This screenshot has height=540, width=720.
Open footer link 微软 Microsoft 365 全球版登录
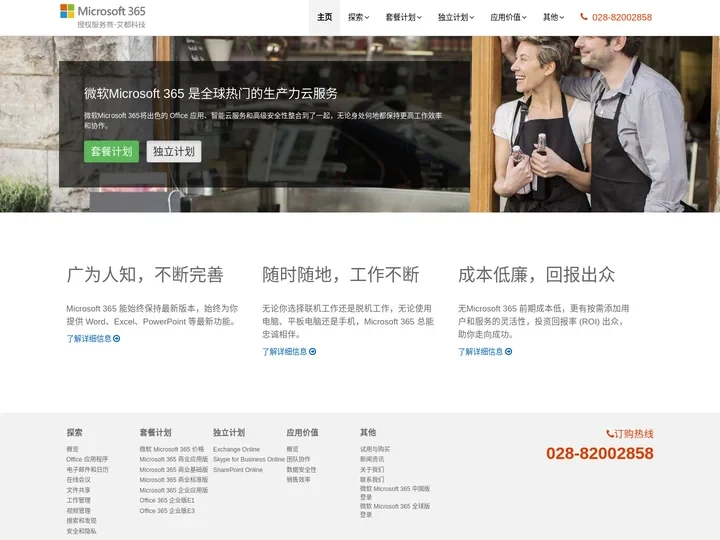click(x=395, y=510)
